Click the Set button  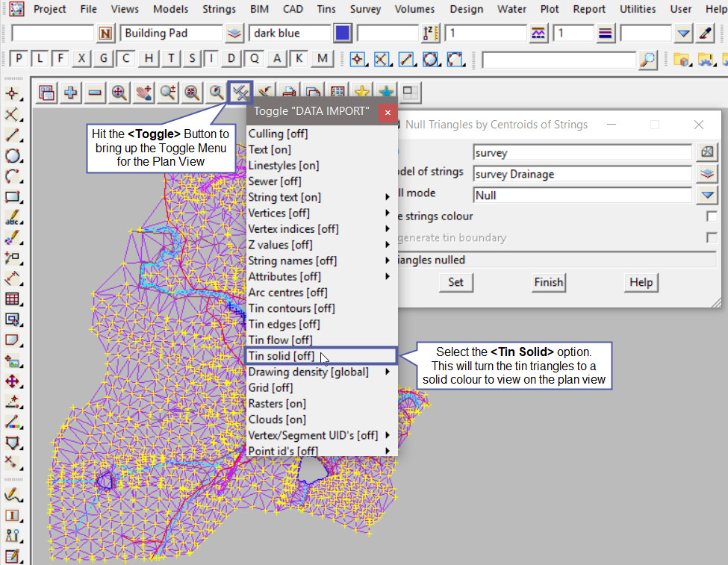pyautogui.click(x=455, y=282)
